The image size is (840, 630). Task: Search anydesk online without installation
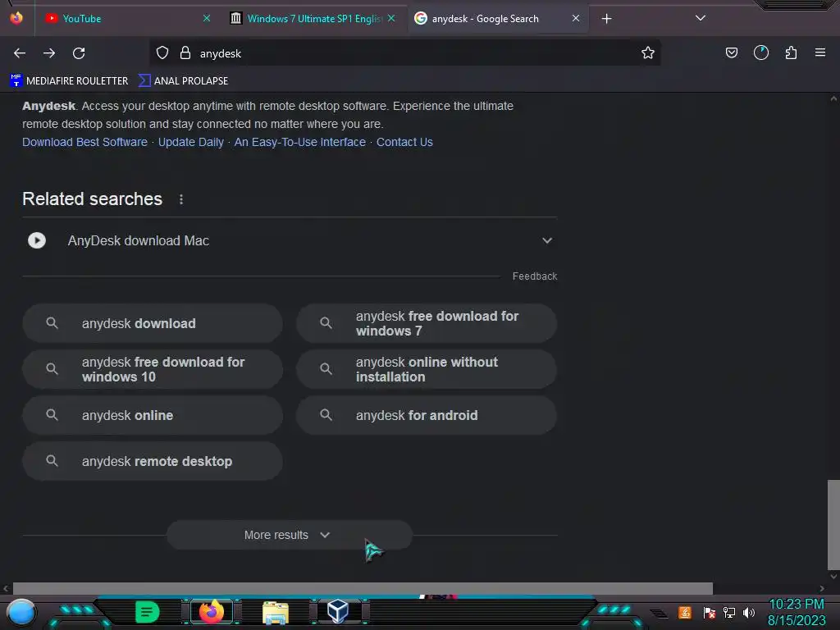[427, 369]
